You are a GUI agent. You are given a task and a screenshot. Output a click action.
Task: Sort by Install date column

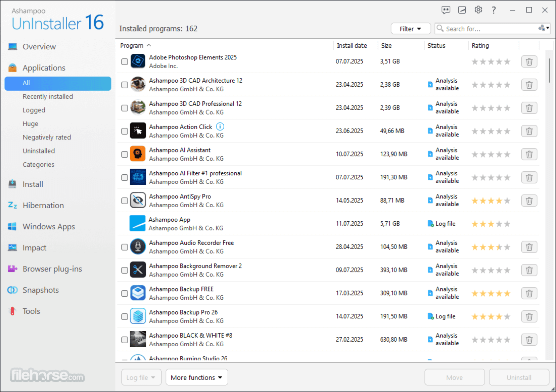point(352,45)
